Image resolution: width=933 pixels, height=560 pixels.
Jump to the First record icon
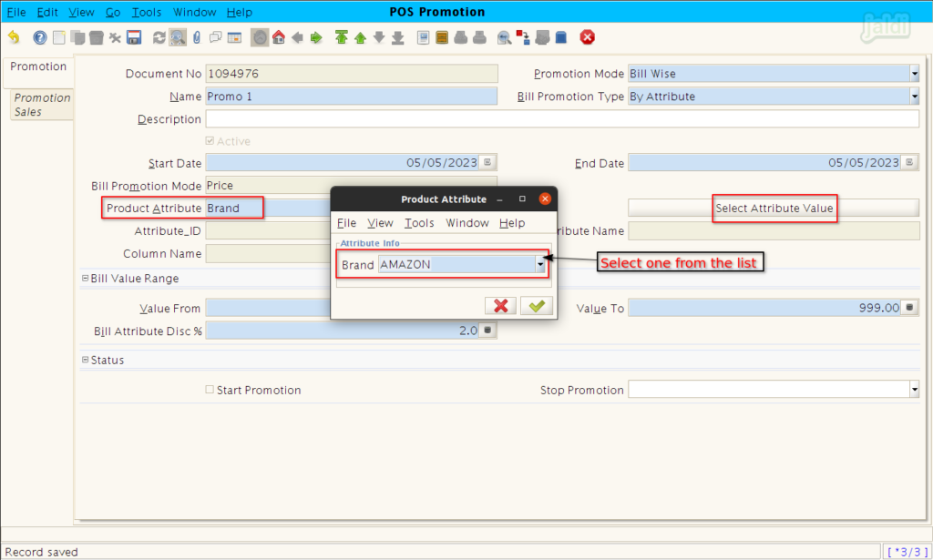tap(341, 37)
